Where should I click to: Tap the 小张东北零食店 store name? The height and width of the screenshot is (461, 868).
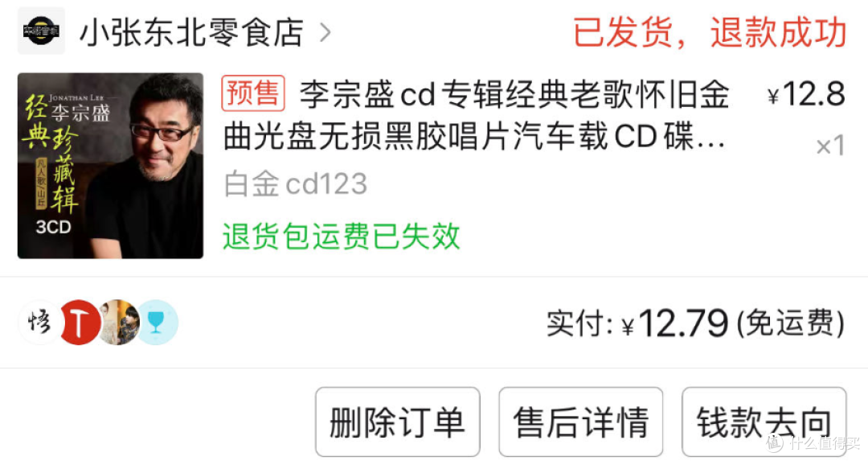click(x=191, y=32)
